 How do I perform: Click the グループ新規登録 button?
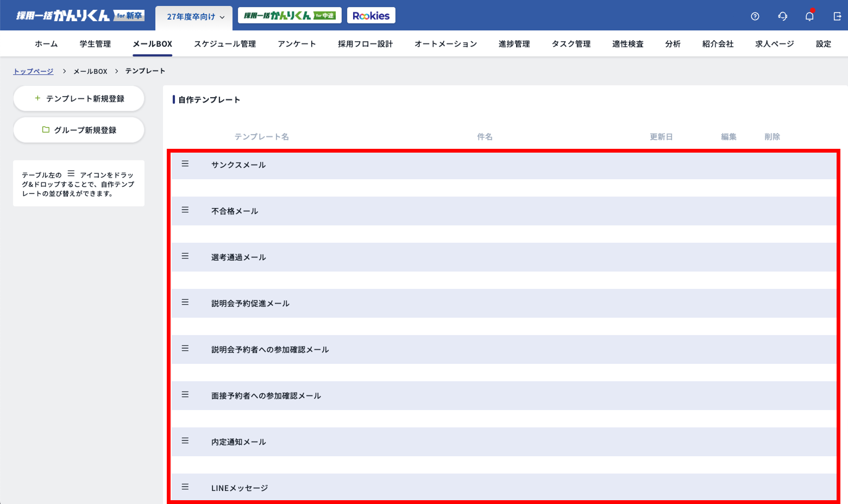79,130
